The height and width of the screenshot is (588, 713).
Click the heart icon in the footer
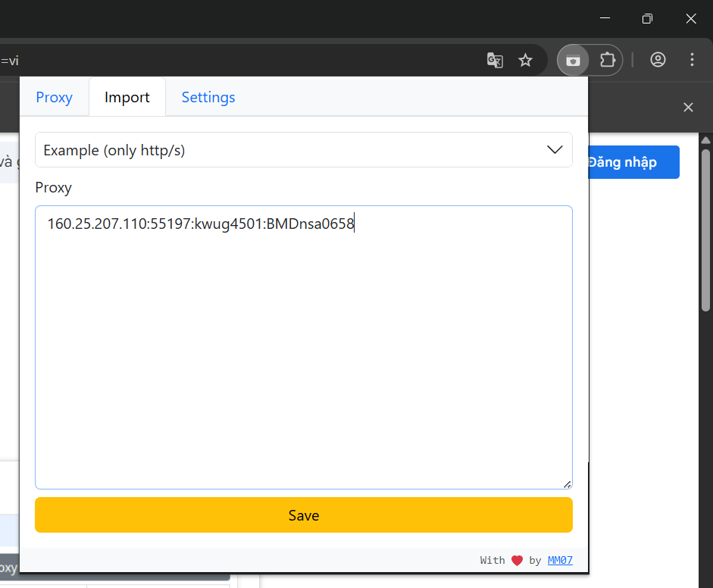pos(517,560)
